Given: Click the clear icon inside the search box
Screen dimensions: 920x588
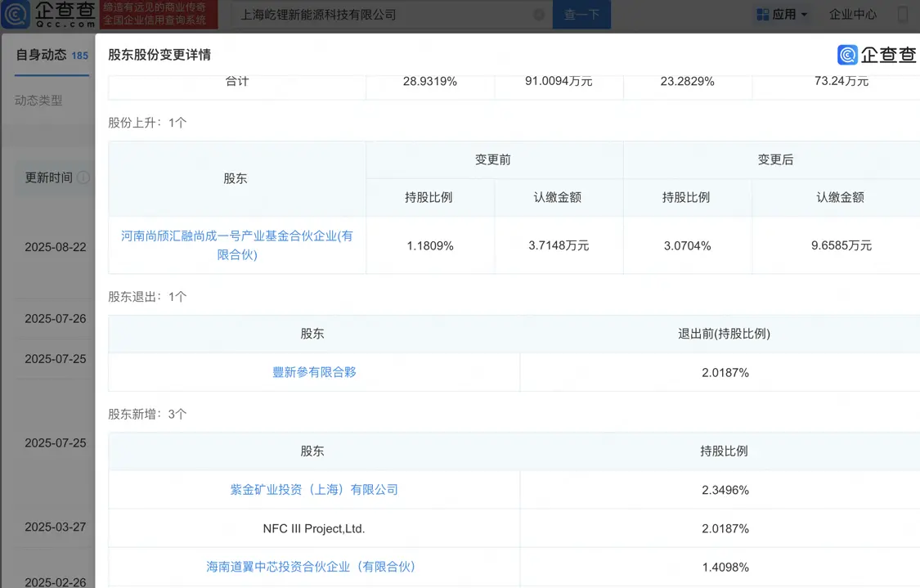Looking at the screenshot, I should pos(538,14).
